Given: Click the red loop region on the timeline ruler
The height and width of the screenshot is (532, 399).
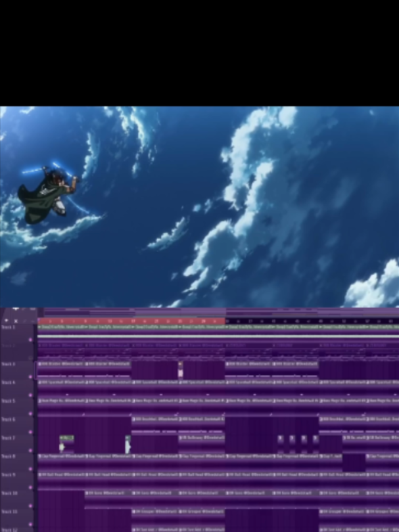Looking at the screenshot, I should tap(131, 321).
